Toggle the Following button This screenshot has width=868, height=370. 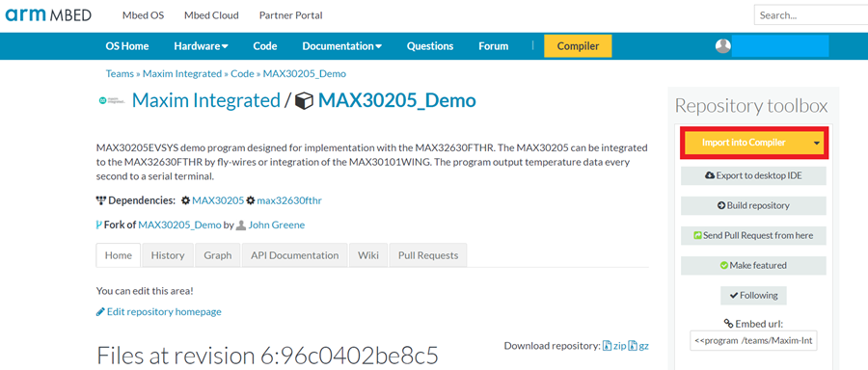753,296
